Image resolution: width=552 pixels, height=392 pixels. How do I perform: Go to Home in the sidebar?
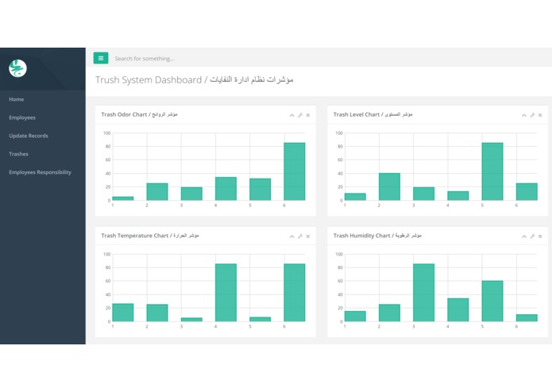(x=17, y=99)
